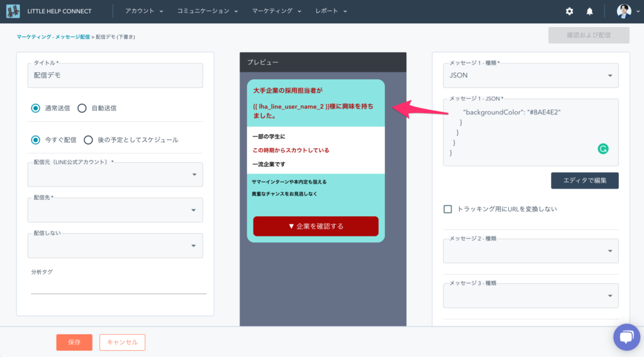Choose 後の予定としてスケジュール radio button
The image size is (644, 357).
click(89, 140)
